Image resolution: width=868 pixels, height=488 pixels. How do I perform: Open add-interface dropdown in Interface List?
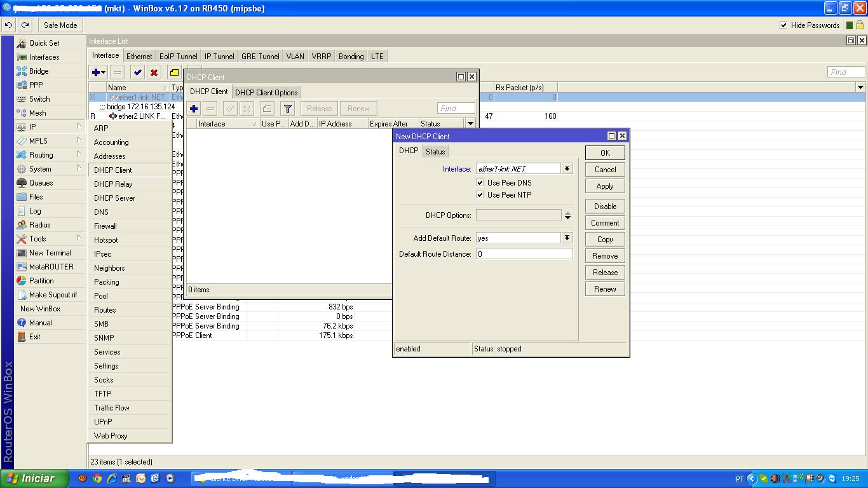click(98, 72)
